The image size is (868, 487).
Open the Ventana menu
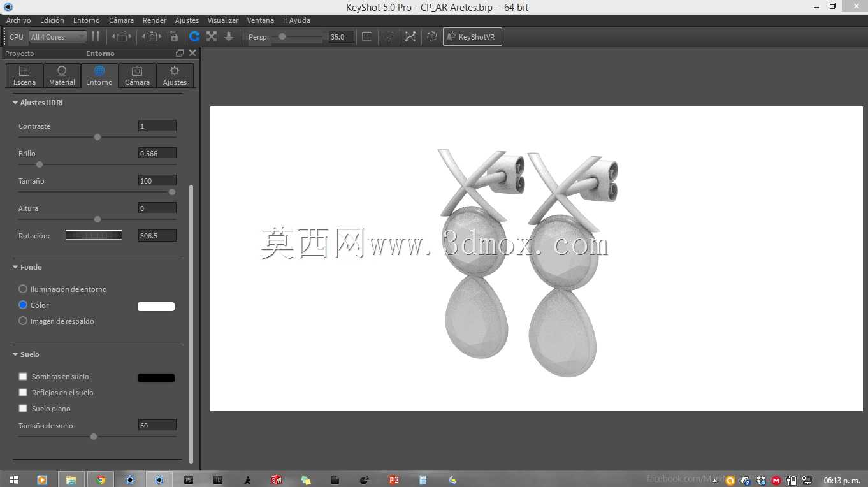(261, 20)
